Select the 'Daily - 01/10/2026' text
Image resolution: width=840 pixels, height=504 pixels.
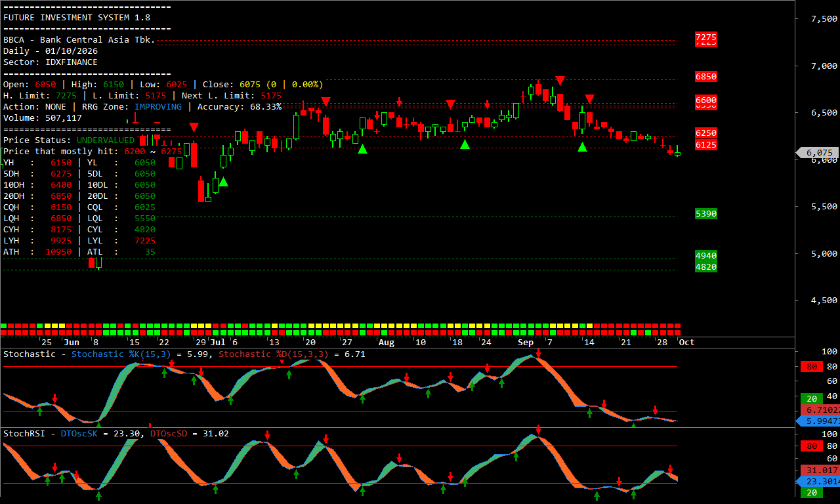pos(51,51)
